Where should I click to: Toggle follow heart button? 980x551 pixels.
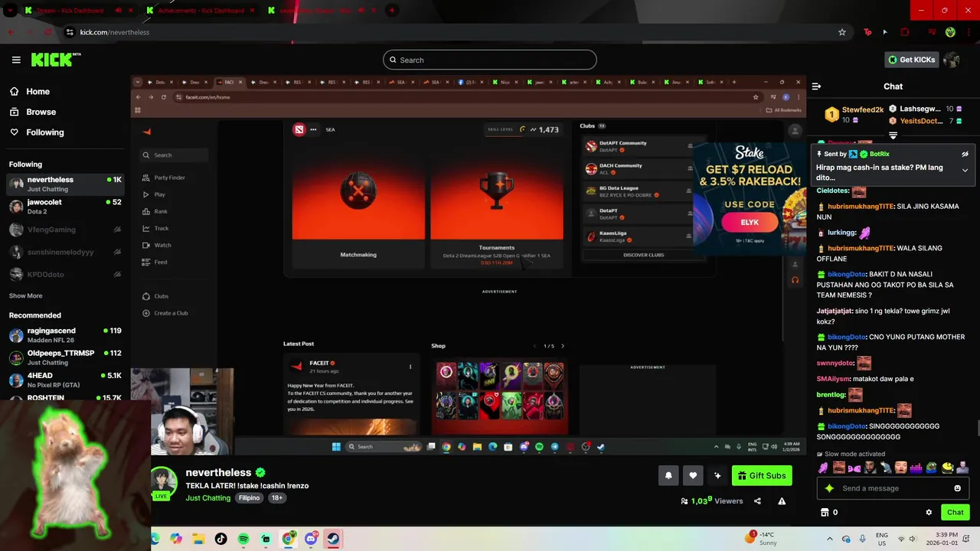tap(693, 475)
